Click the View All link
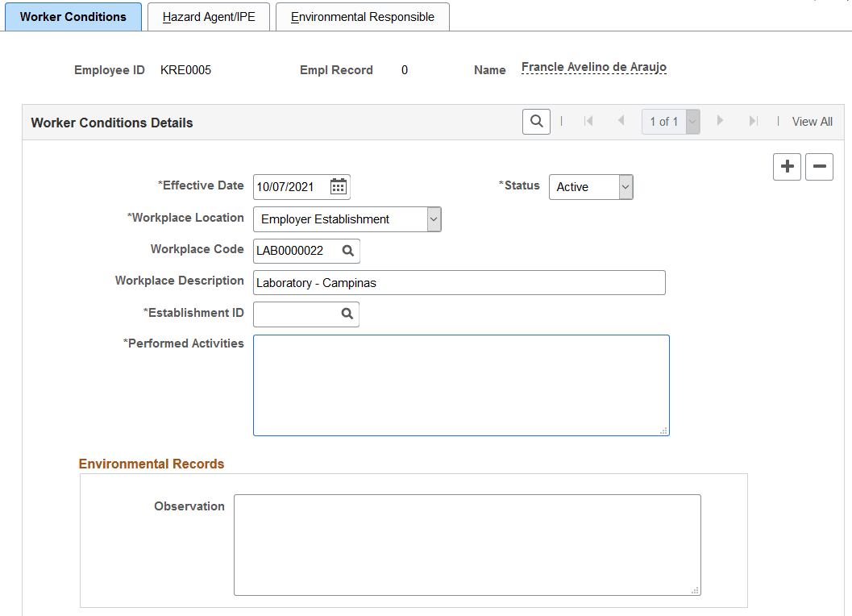Screen dimensions: 852x616 (812, 121)
